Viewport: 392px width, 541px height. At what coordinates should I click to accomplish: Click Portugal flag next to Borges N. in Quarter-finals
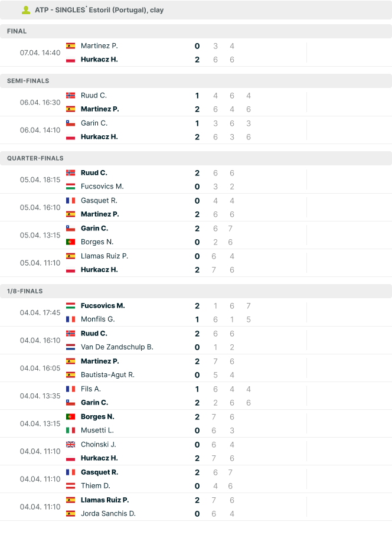71,242
